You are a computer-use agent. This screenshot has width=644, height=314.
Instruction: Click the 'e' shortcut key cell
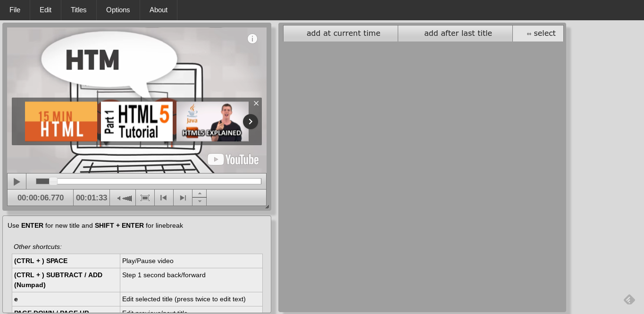pos(66,299)
